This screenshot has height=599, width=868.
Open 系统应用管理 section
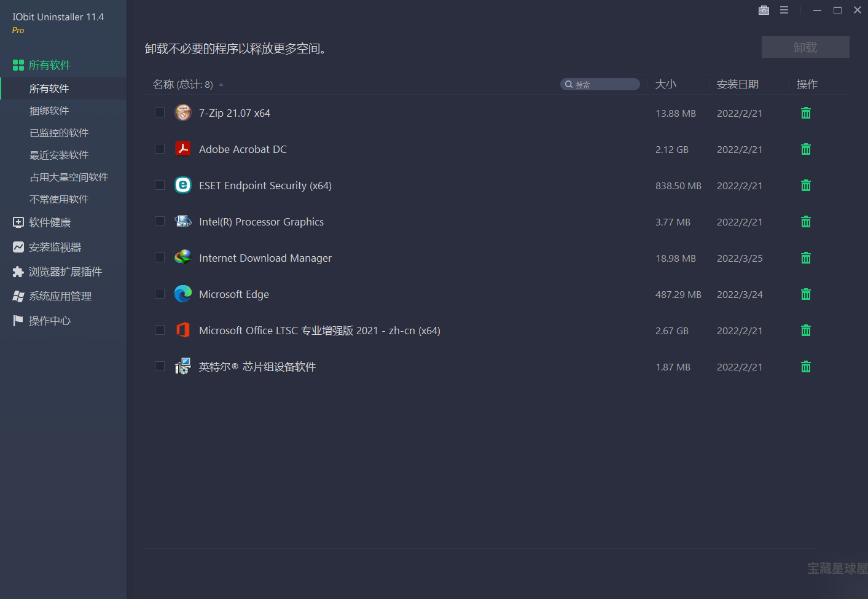pos(60,296)
